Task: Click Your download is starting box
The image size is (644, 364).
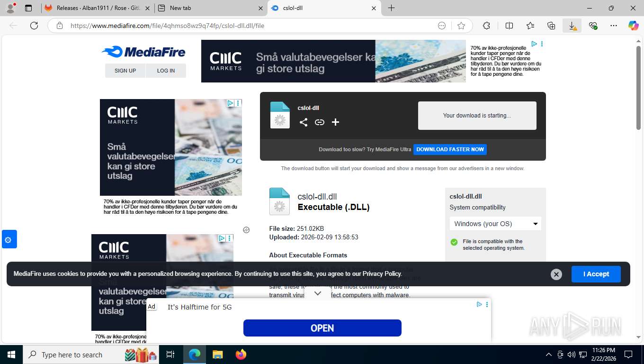Action: (477, 116)
